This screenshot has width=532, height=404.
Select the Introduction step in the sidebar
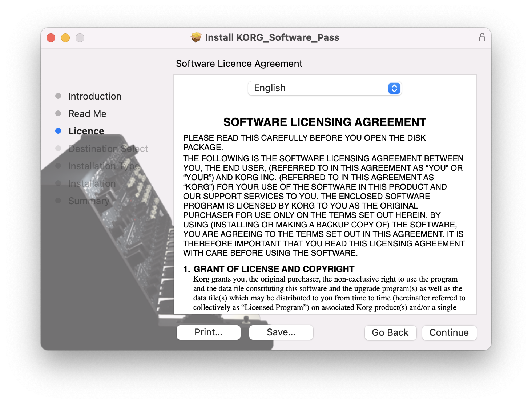(x=95, y=96)
